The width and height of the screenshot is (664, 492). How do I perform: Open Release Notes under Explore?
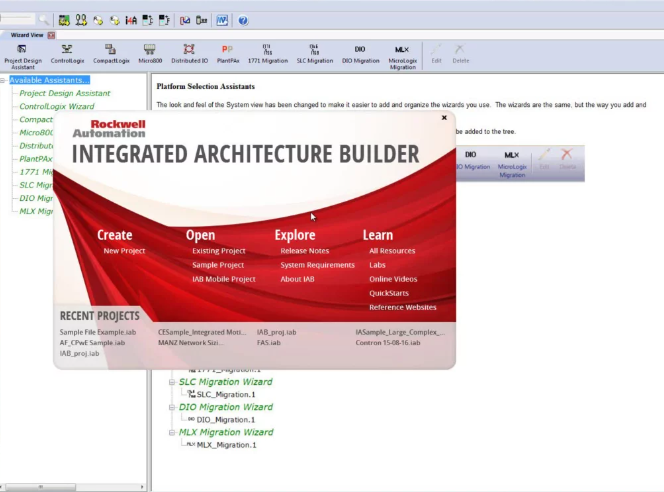(304, 251)
